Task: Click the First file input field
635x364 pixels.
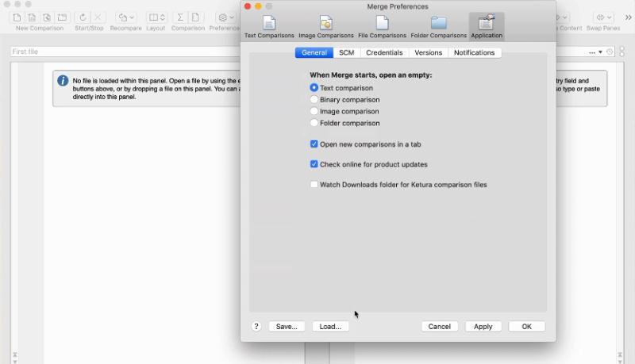Action: 125,52
